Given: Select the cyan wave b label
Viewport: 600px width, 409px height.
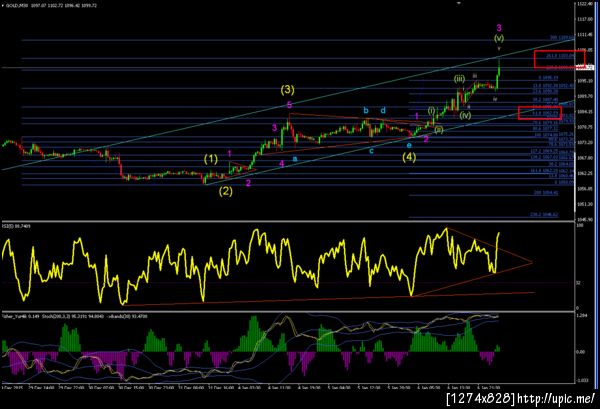Looking at the screenshot, I should (366, 111).
